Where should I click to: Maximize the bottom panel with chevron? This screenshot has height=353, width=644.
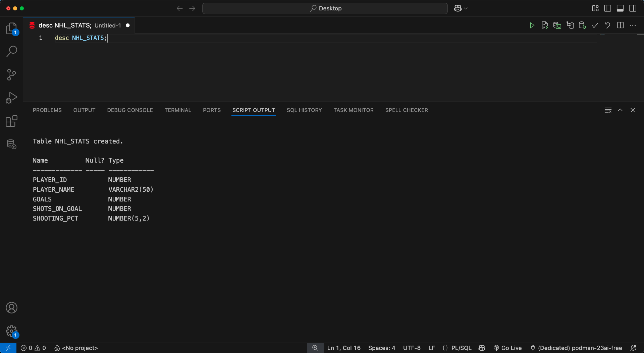tap(620, 110)
